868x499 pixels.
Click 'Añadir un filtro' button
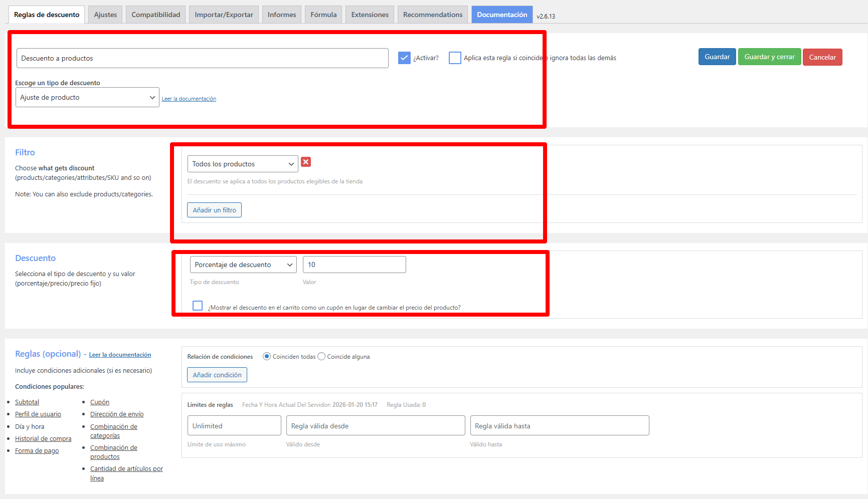(x=214, y=210)
